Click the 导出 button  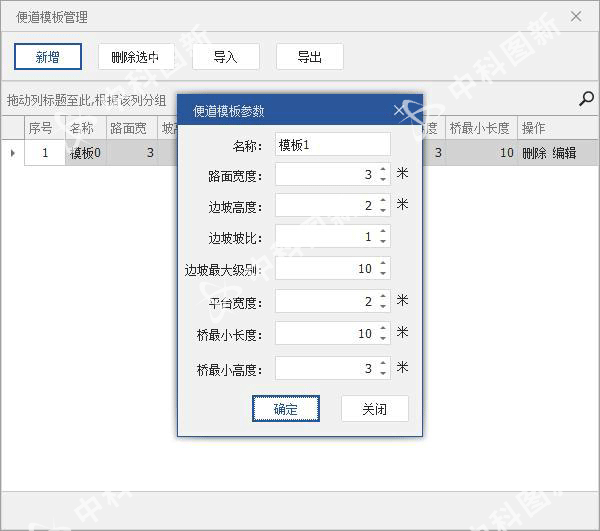309,57
